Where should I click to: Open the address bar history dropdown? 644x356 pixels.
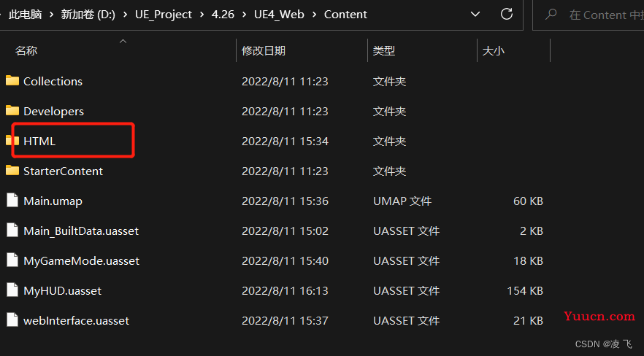[x=475, y=15]
